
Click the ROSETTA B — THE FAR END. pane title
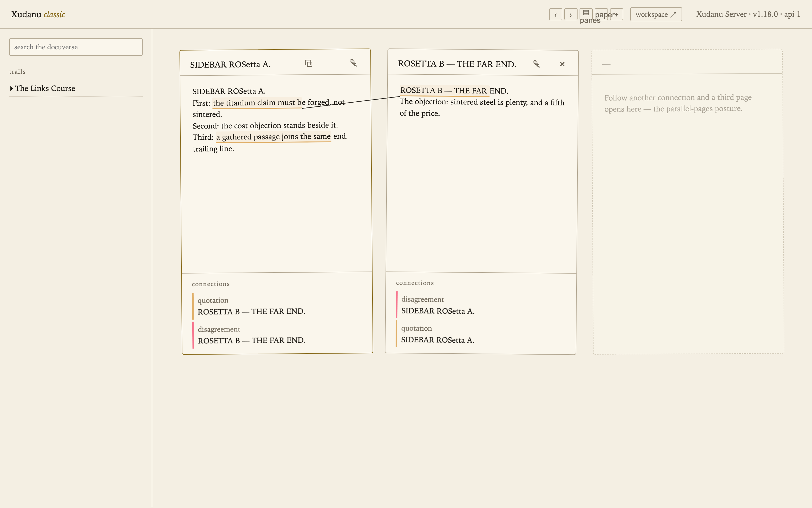457,64
